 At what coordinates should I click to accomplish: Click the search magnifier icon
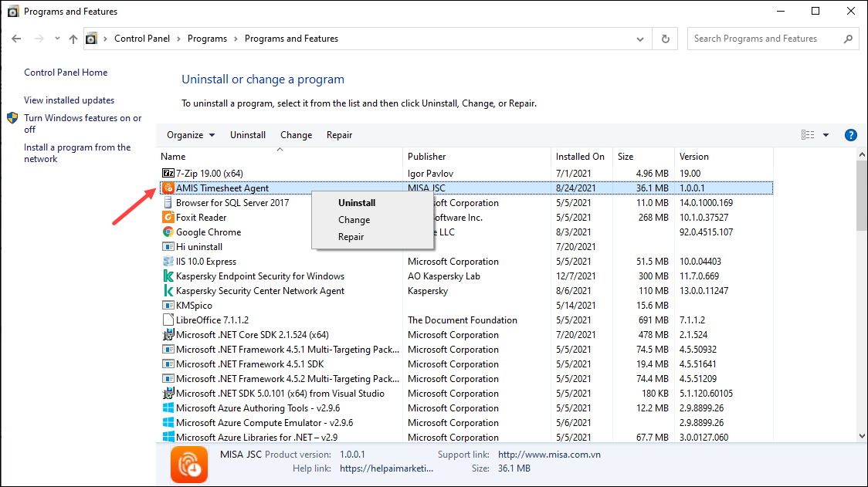click(x=848, y=39)
